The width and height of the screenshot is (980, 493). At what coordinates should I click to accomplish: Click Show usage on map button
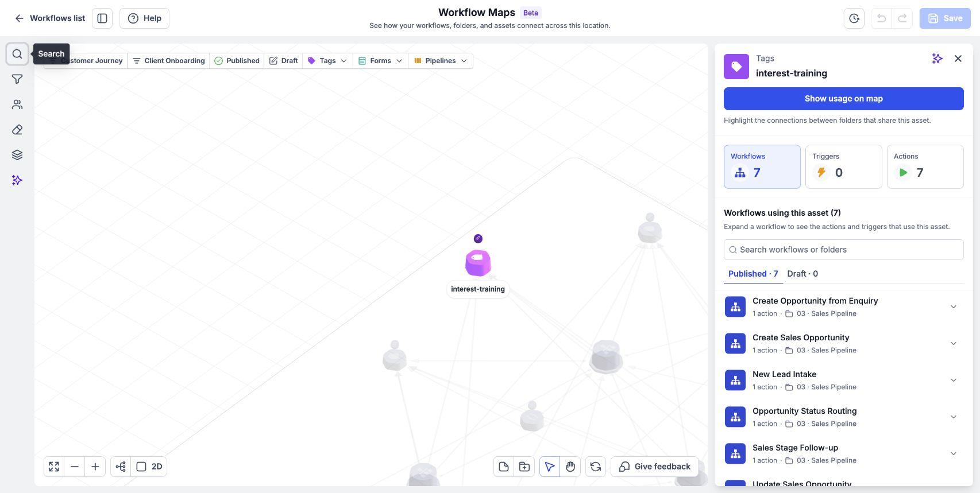(x=844, y=99)
